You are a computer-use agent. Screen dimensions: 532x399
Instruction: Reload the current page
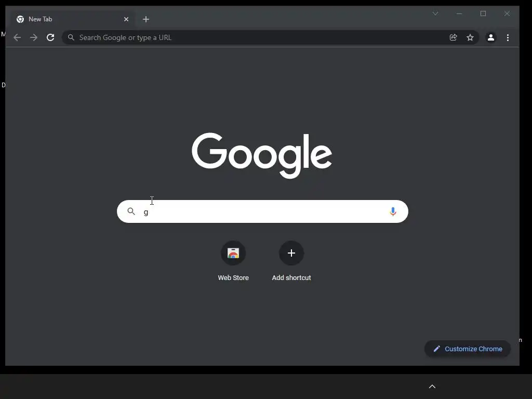50,37
